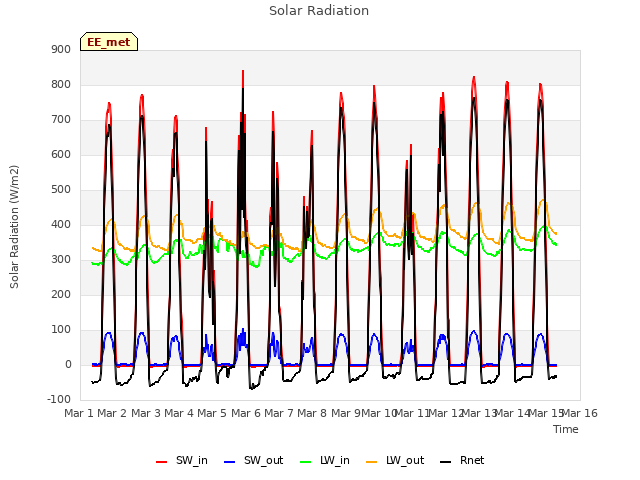Click the Solar Radiation (W/m2) y-axis label
This screenshot has height=480, width=640.
[x=14, y=227]
